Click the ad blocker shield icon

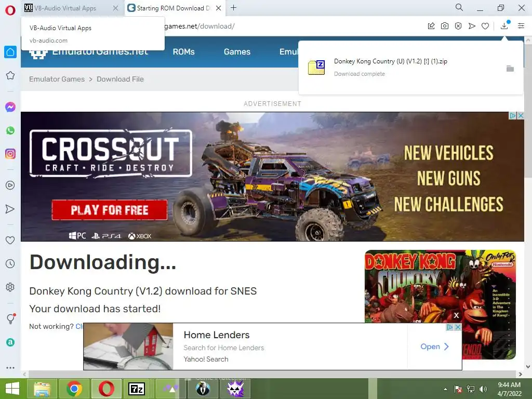pyautogui.click(x=458, y=26)
